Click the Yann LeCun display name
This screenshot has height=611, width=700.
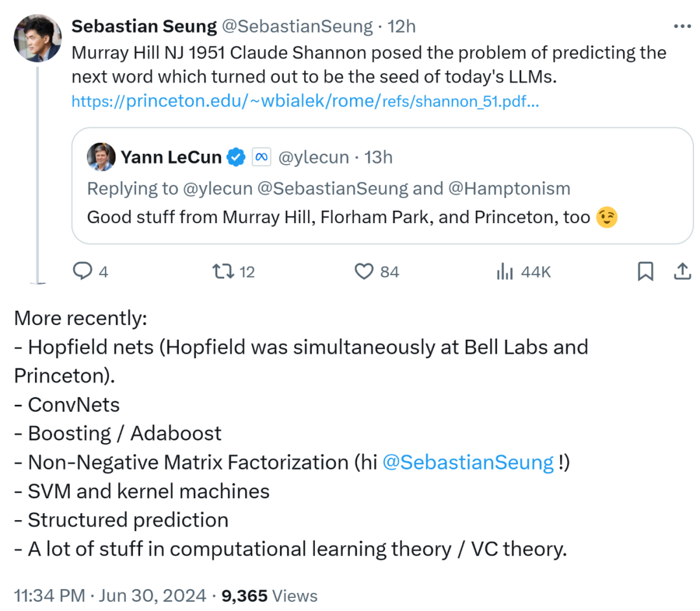click(171, 157)
